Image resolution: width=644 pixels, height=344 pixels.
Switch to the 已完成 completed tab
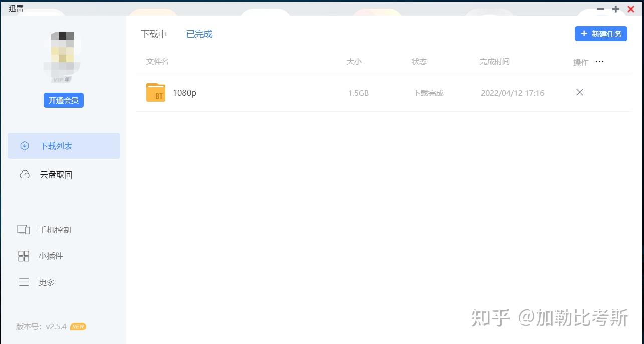pos(199,34)
